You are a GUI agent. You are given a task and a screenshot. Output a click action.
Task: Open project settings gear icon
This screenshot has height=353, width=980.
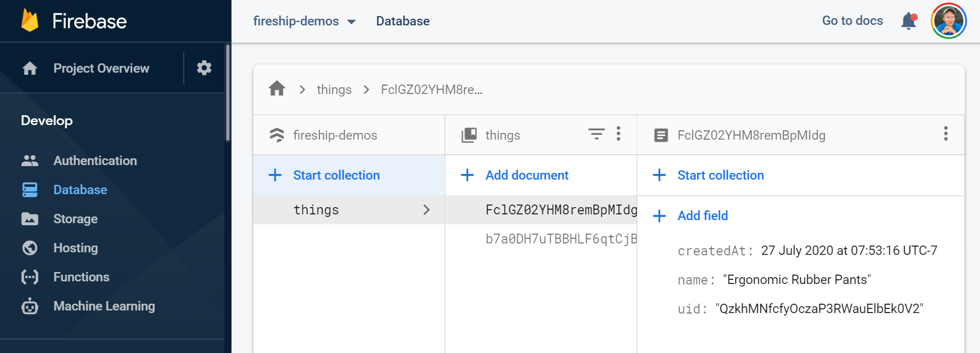[x=204, y=68]
